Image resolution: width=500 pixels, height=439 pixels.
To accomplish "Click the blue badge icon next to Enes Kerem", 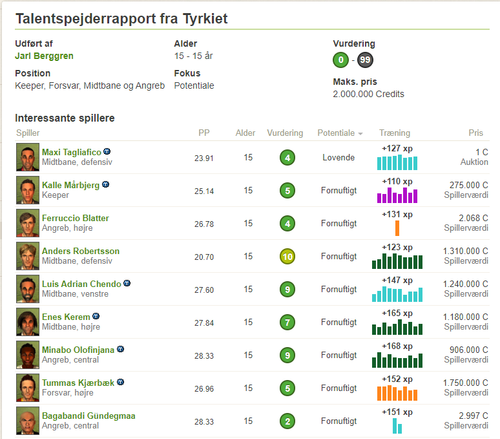I will coord(96,316).
